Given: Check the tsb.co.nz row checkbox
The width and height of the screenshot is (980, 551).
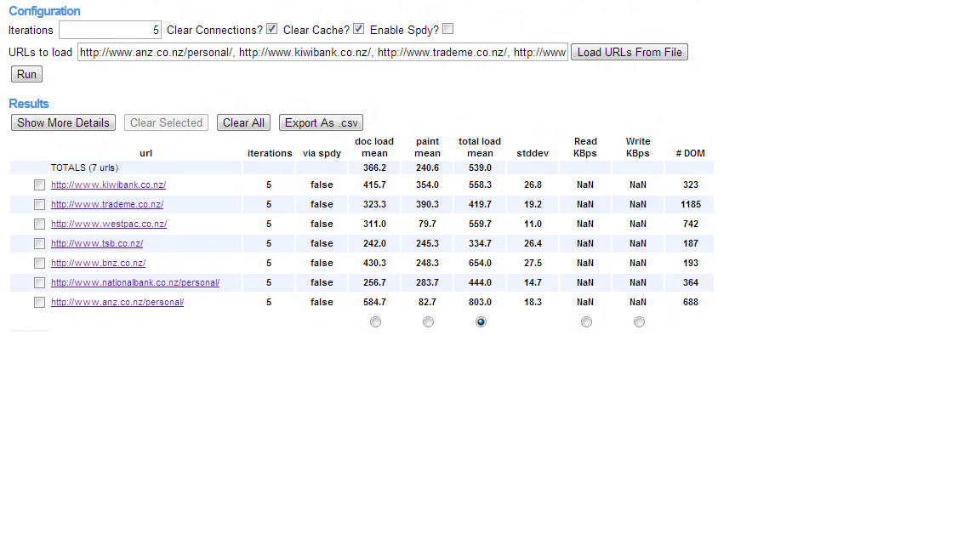Looking at the screenshot, I should point(39,244).
